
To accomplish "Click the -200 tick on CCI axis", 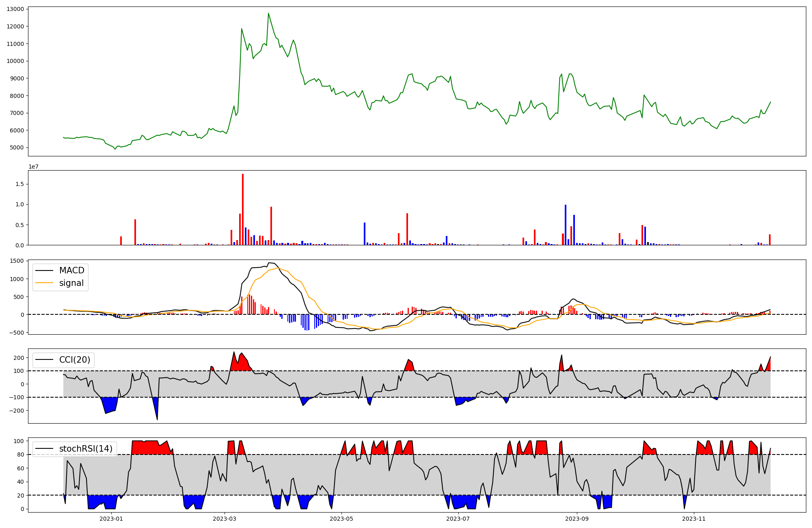I will (x=16, y=411).
